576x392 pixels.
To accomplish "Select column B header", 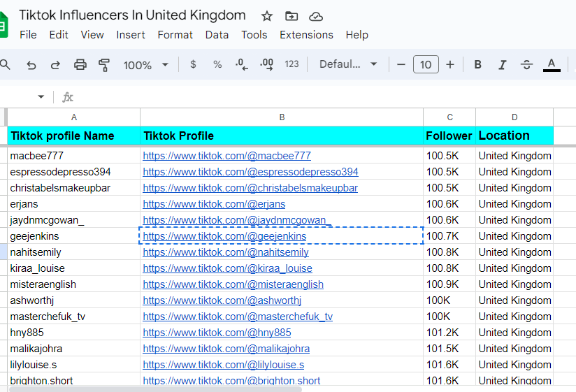I will click(282, 117).
